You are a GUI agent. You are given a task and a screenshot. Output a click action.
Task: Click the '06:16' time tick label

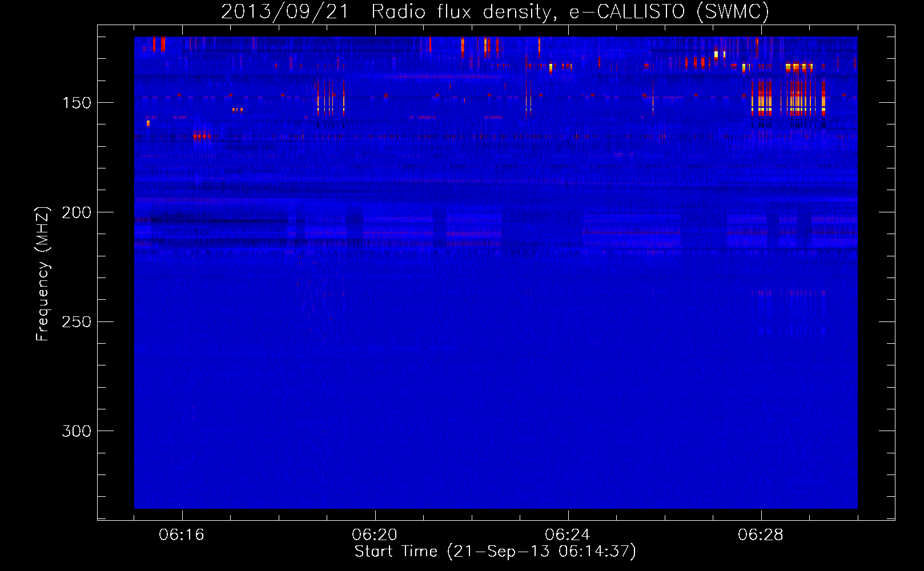182,535
